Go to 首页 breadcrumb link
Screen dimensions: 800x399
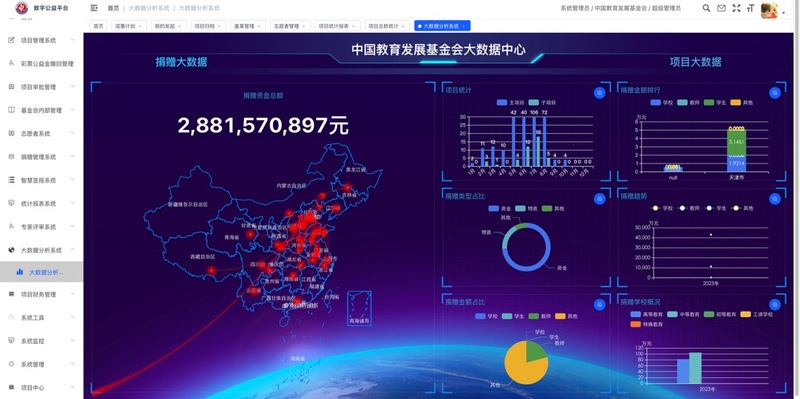(x=113, y=8)
